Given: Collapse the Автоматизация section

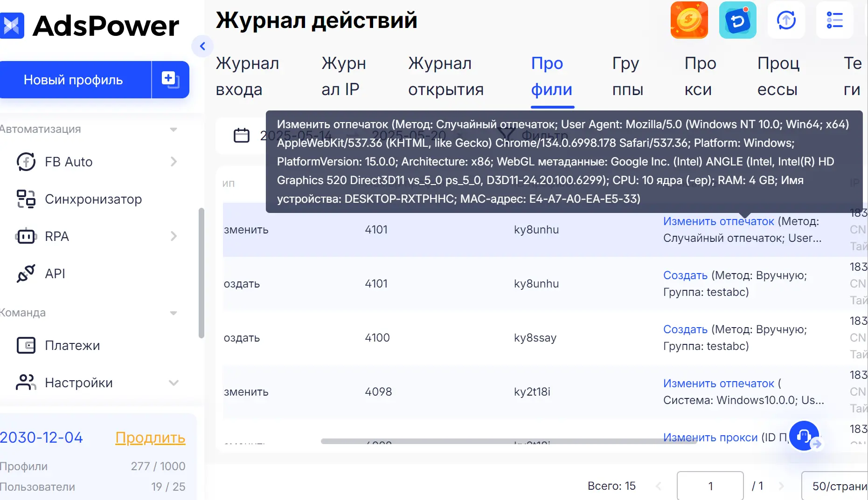Looking at the screenshot, I should [x=174, y=130].
